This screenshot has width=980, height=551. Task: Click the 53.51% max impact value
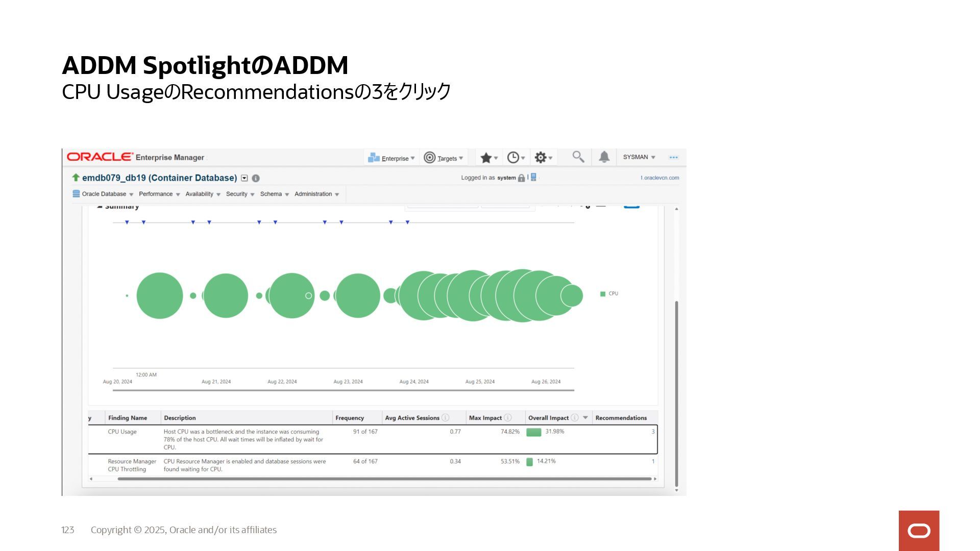[510, 461]
